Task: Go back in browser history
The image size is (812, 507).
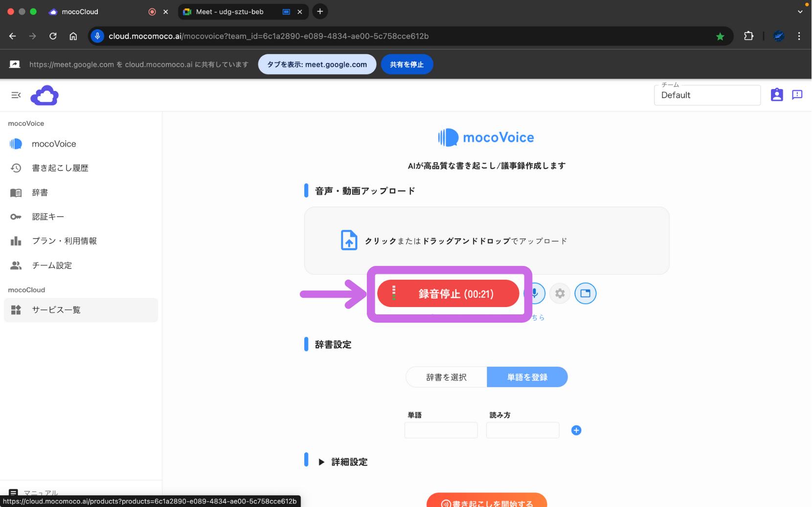Action: 13,36
